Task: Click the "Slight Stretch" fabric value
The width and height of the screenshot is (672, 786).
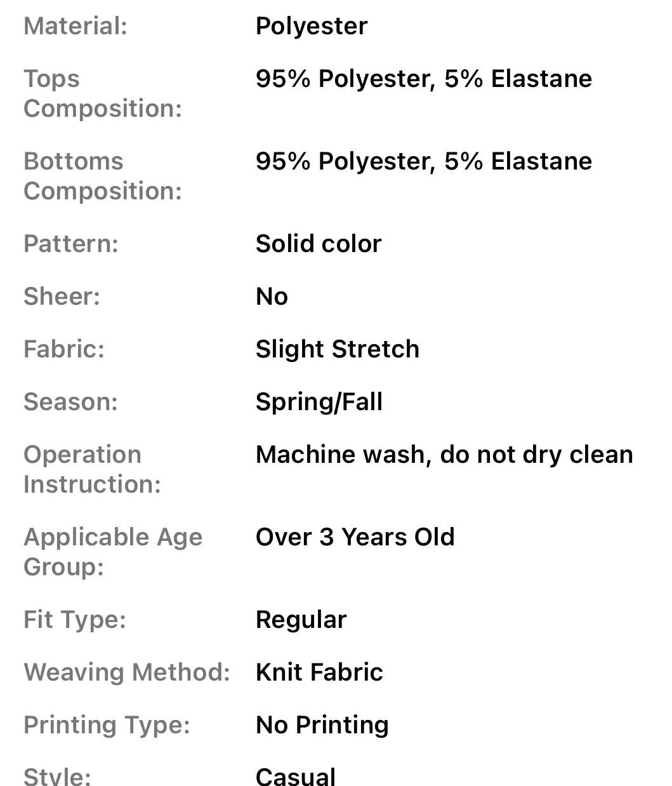Action: click(337, 349)
